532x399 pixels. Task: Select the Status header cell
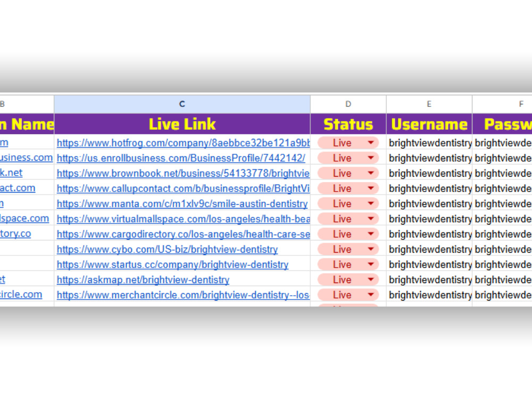click(x=348, y=124)
